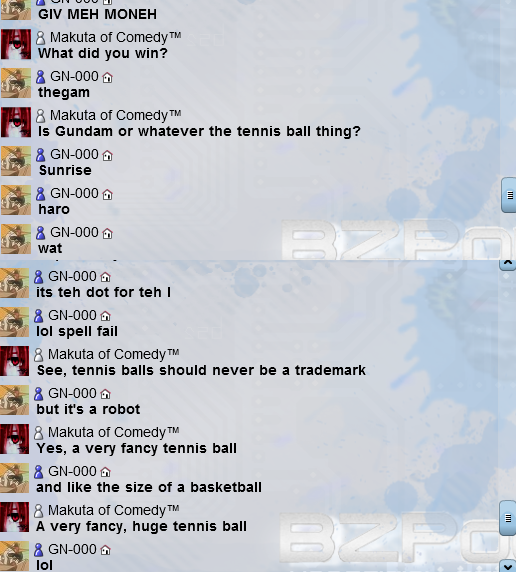Click the scroll up arrow of the lower chat panel
The image size is (516, 572).
pos(508,264)
